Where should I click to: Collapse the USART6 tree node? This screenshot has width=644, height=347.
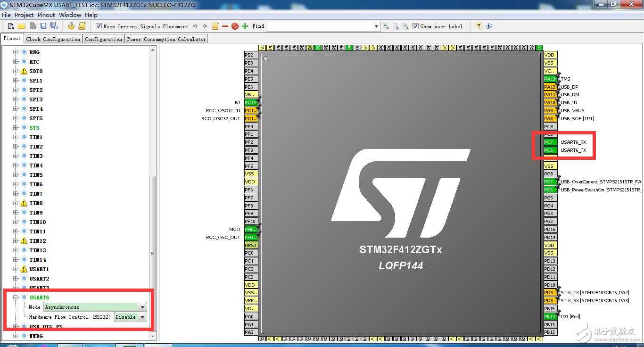(15, 297)
